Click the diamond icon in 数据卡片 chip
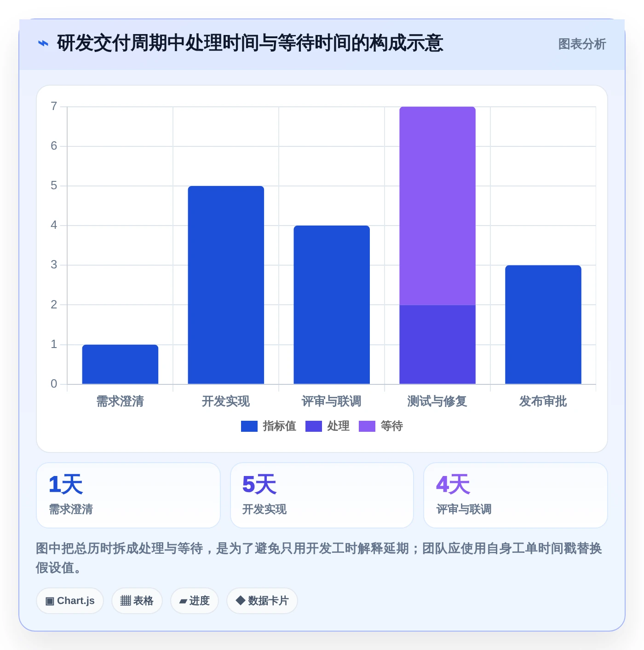Image resolution: width=644 pixels, height=650 pixels. (x=241, y=600)
